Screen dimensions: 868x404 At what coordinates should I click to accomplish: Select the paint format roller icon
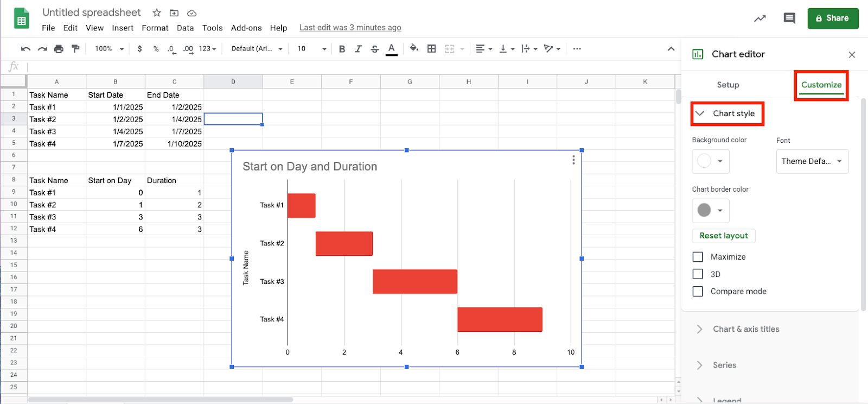[75, 49]
